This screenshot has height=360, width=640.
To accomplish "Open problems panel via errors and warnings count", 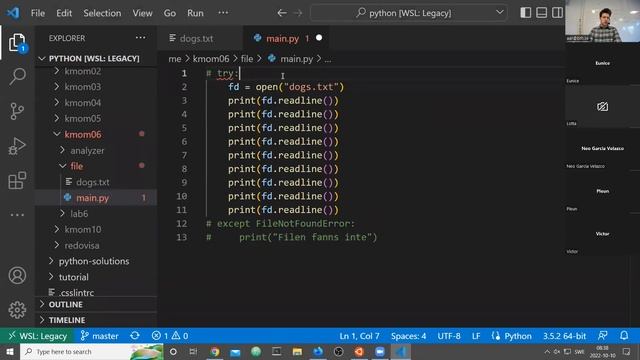I will tap(170, 336).
